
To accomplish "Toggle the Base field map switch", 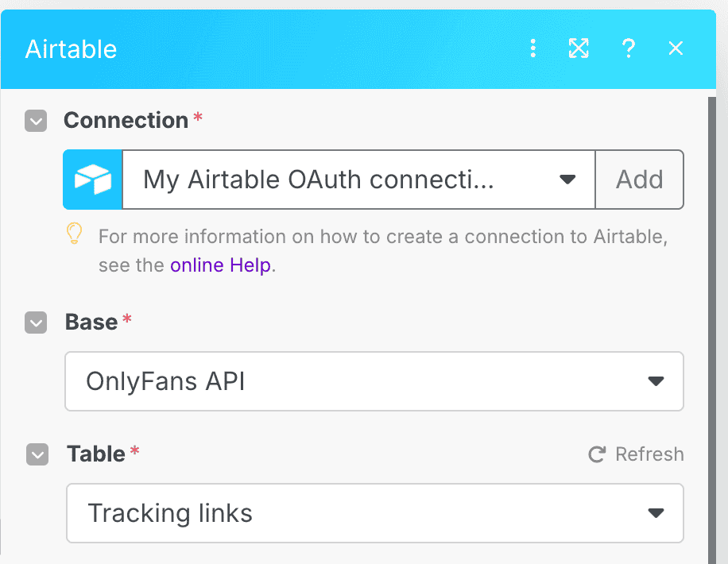I will pos(36,323).
